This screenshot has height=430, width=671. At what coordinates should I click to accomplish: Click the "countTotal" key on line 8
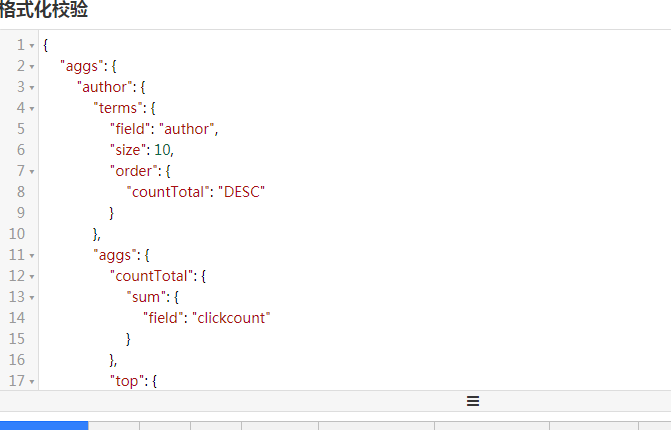pos(168,192)
